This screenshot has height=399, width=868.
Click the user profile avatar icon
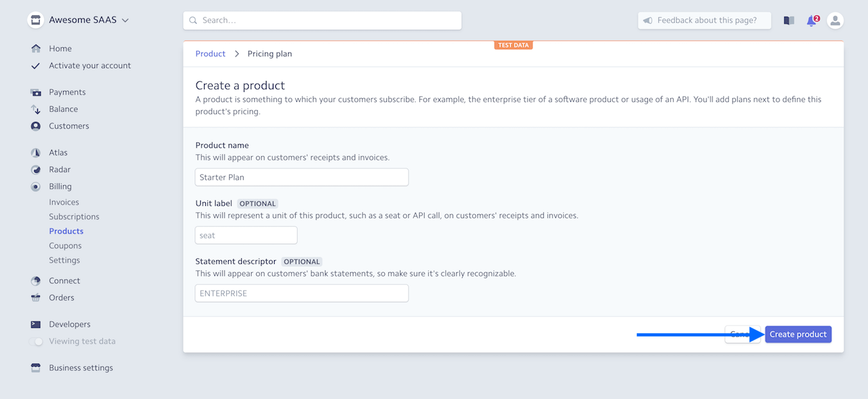(835, 20)
